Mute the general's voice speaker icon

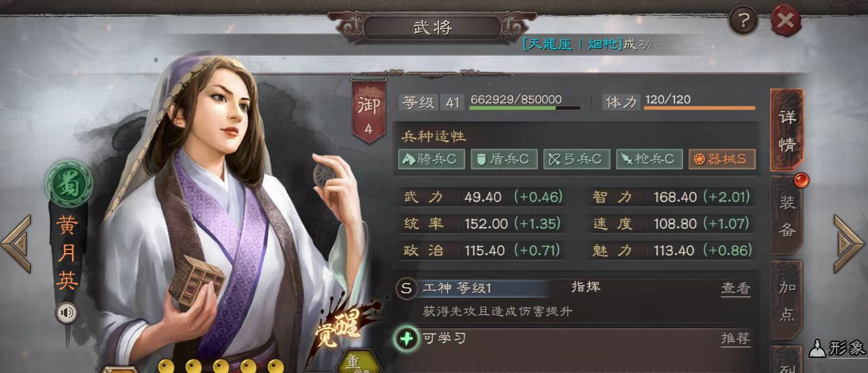pos(66,313)
